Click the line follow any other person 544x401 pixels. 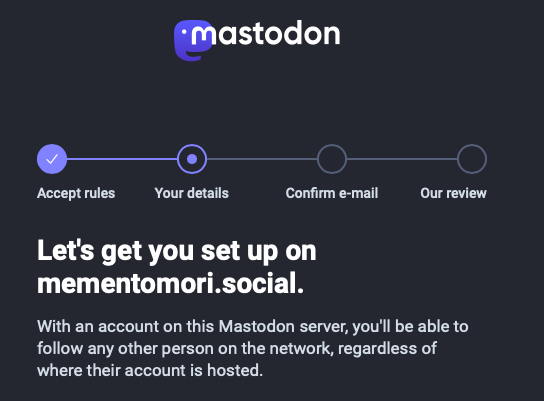tap(237, 348)
